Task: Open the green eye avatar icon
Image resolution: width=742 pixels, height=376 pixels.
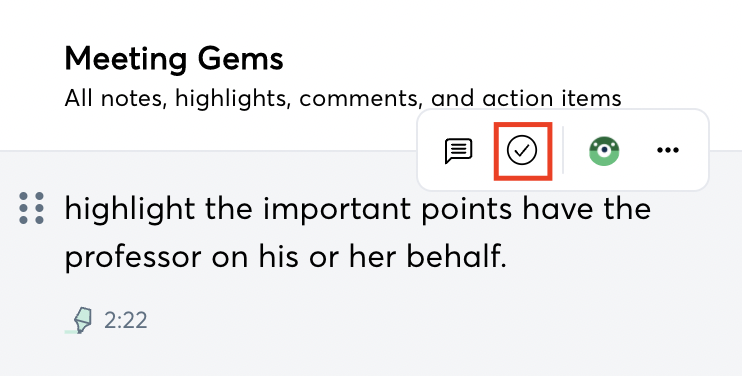Action: click(604, 151)
